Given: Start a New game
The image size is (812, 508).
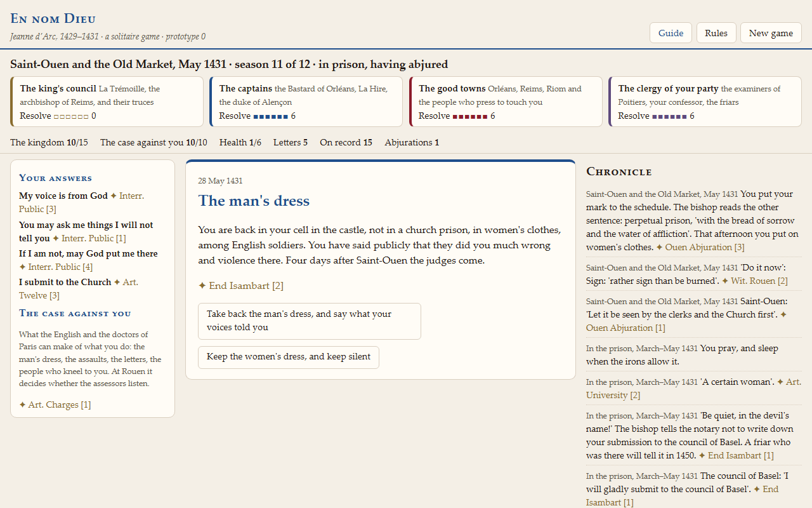Looking at the screenshot, I should point(771,33).
